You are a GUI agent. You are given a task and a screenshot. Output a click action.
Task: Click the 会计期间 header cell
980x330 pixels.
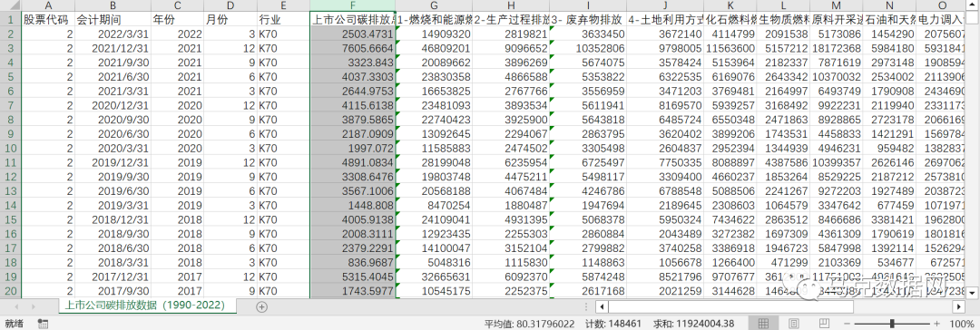point(113,19)
